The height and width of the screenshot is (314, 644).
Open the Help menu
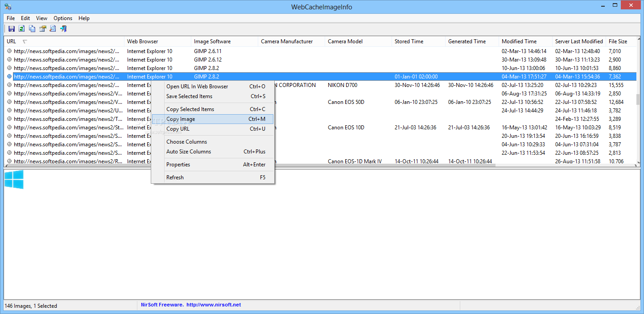tap(84, 18)
